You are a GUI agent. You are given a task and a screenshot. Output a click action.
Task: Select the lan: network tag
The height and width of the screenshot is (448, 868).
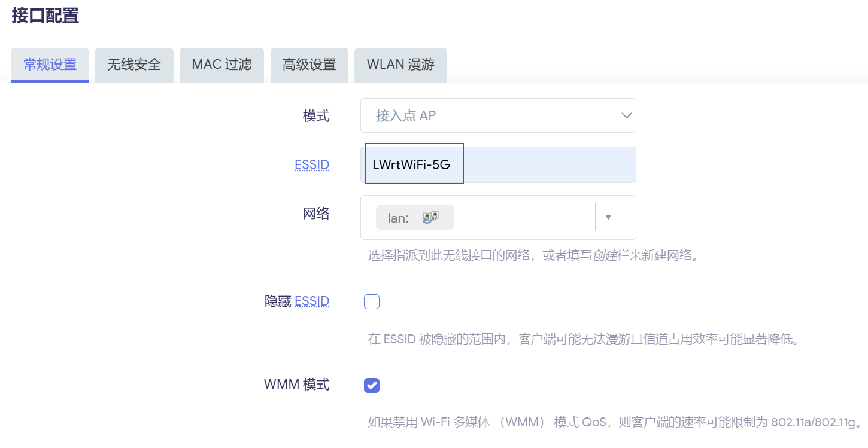(415, 217)
